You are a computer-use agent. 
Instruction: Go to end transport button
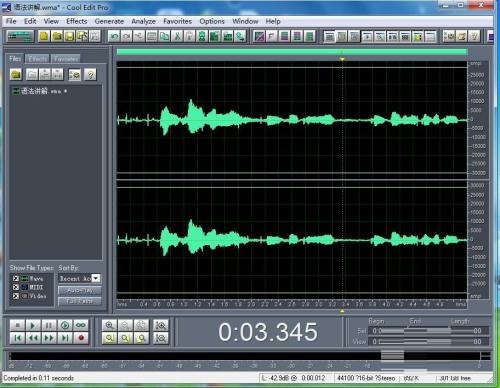point(65,338)
